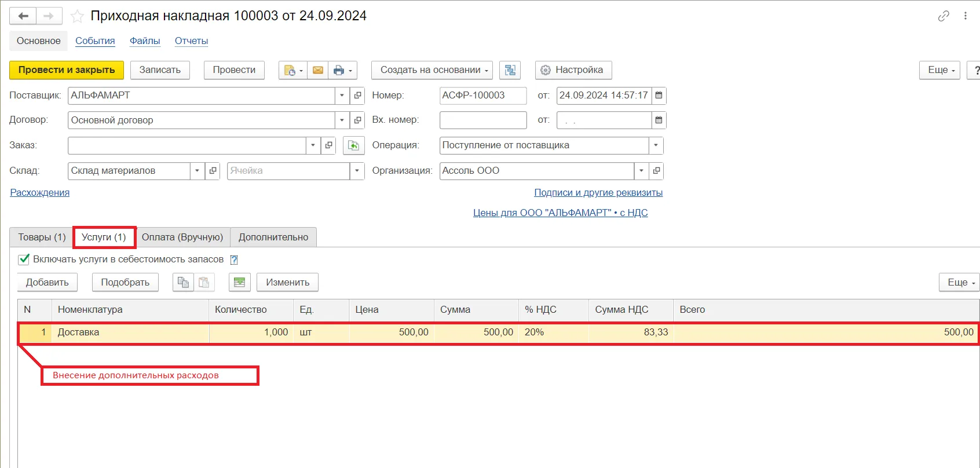
Task: Open the table Еще menu
Action: click(x=960, y=283)
